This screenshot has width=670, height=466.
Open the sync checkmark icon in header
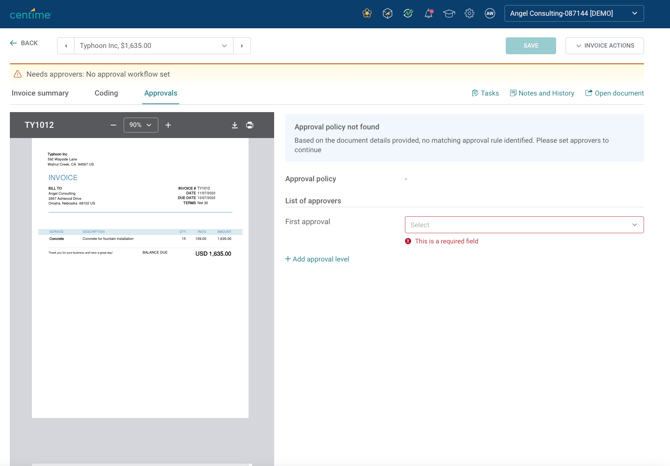(408, 14)
